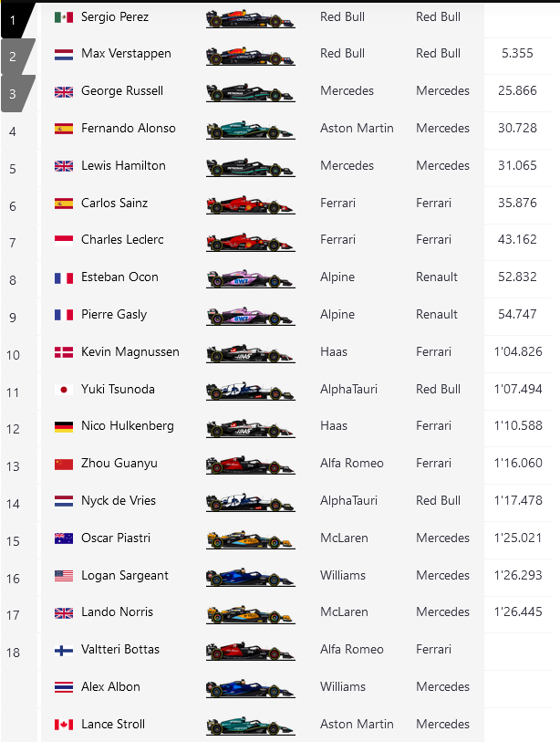This screenshot has height=742, width=560.
Task: Click the Japanese flag beside Yuki Tsunoda
Action: (64, 390)
